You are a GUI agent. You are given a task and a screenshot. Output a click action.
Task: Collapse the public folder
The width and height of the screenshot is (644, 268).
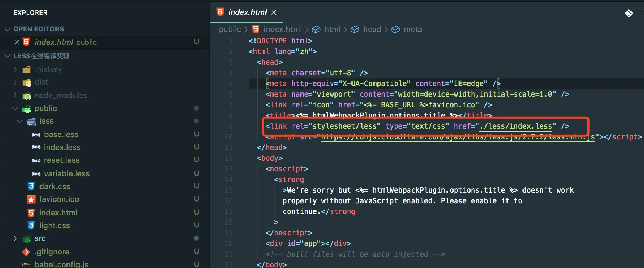point(15,108)
